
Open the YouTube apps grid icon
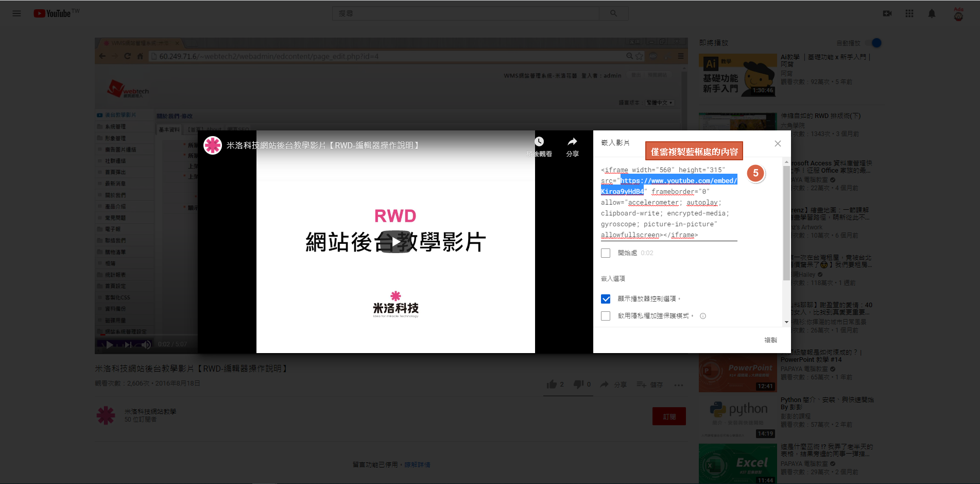909,13
